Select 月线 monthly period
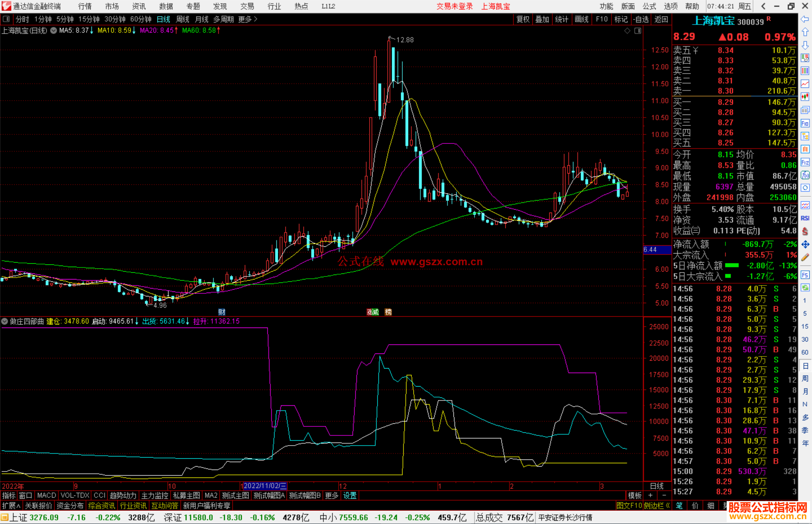This screenshot has height=524, width=812. tap(202, 19)
